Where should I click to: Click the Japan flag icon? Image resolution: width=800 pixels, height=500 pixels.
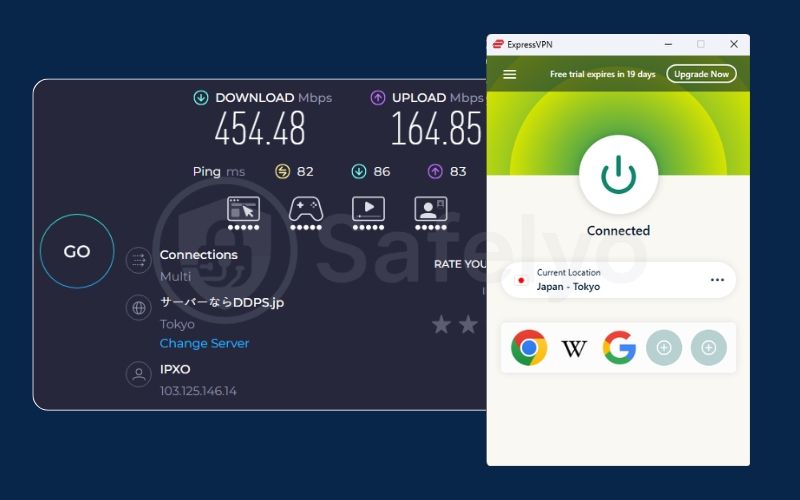pyautogui.click(x=521, y=280)
